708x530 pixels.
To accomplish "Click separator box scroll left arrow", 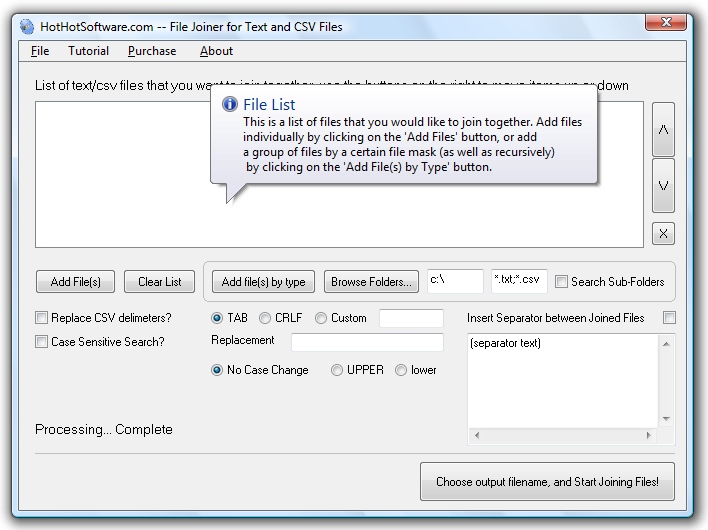I will (477, 435).
